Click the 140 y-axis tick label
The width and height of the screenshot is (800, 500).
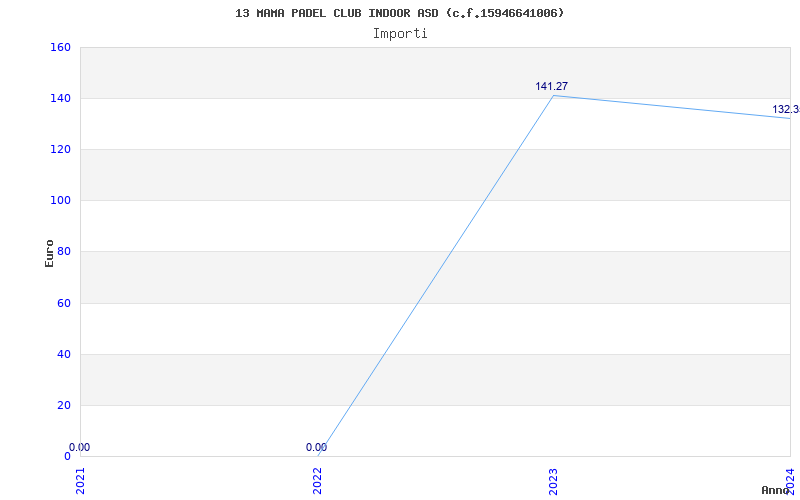[60, 98]
